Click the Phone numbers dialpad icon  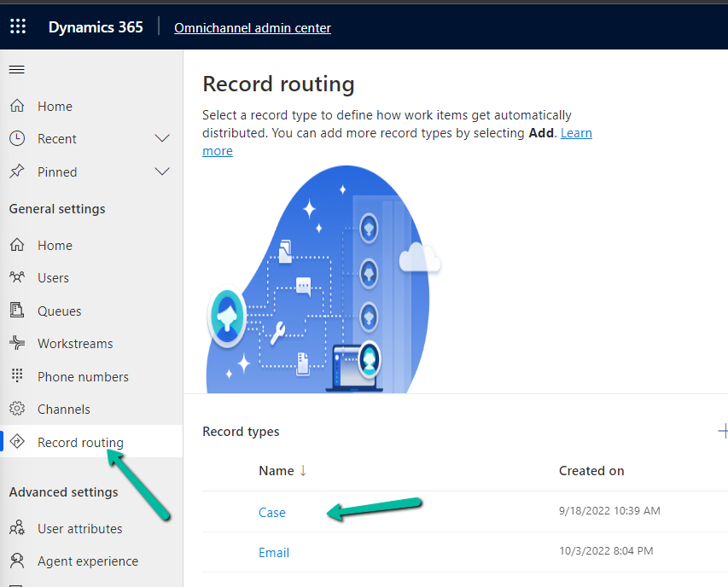16,376
